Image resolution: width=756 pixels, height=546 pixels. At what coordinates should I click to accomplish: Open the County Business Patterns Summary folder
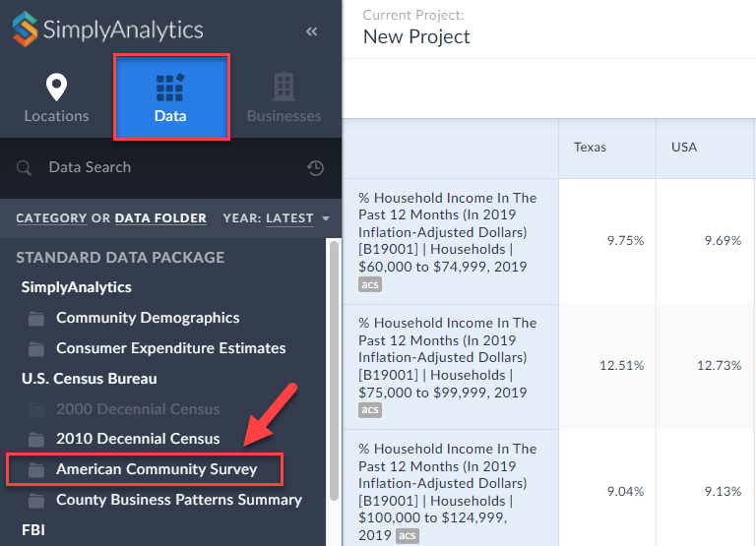(x=179, y=500)
